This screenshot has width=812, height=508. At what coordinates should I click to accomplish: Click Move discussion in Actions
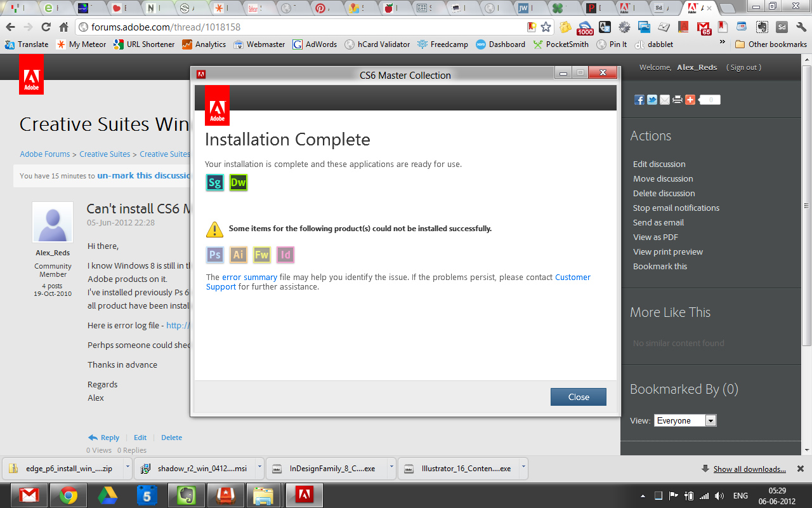663,178
